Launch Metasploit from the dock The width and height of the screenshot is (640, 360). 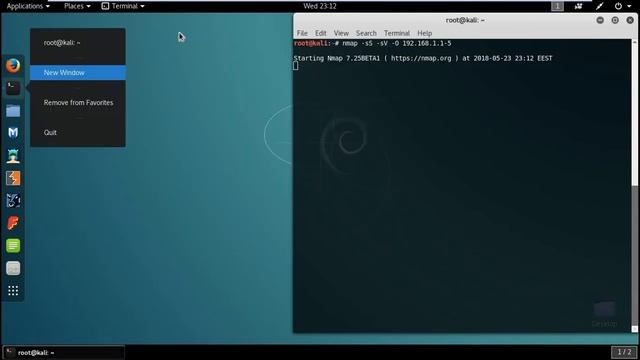point(13,133)
